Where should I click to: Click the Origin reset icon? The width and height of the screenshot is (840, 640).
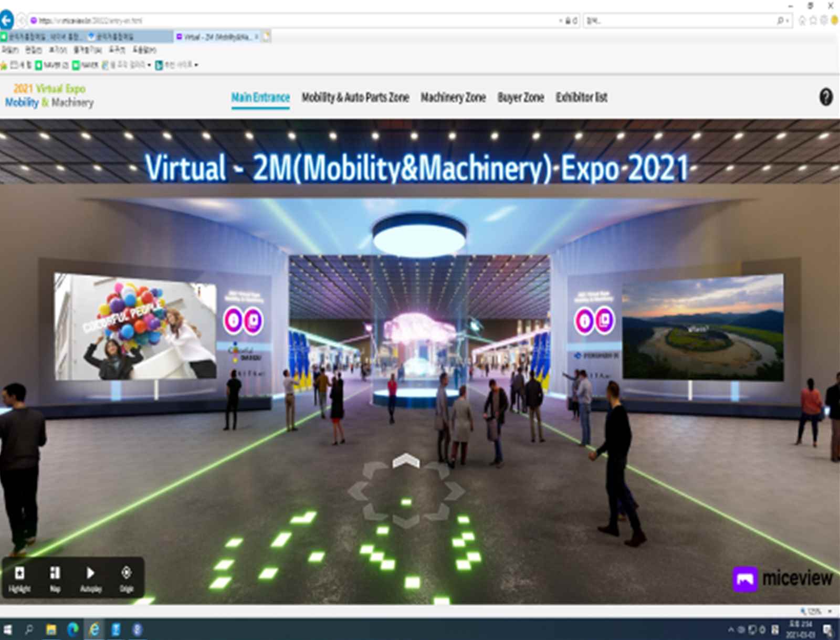(126, 579)
